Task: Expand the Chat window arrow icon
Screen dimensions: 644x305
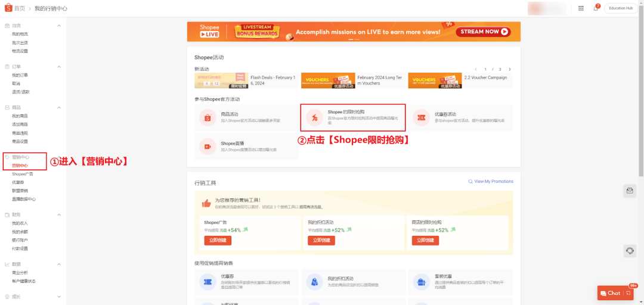Action: [628, 293]
